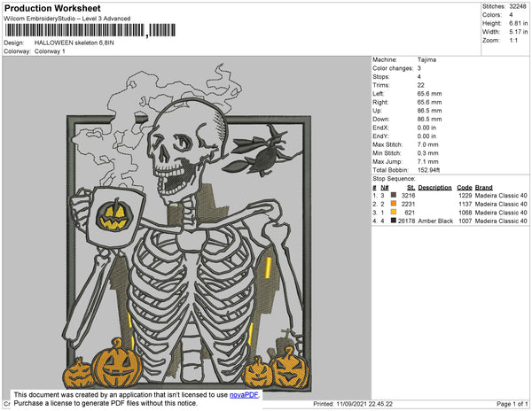Click stitch count 621 in stop row 3

410,213
